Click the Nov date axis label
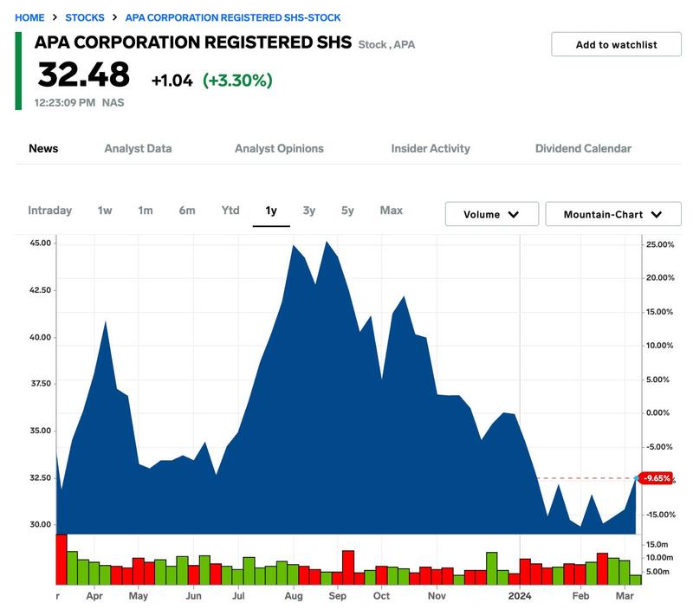This screenshot has width=693, height=616. (437, 596)
